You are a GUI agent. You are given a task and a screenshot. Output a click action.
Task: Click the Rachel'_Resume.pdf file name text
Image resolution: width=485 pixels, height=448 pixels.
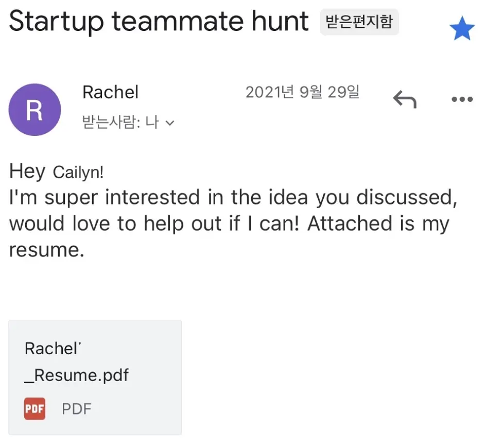coord(76,362)
